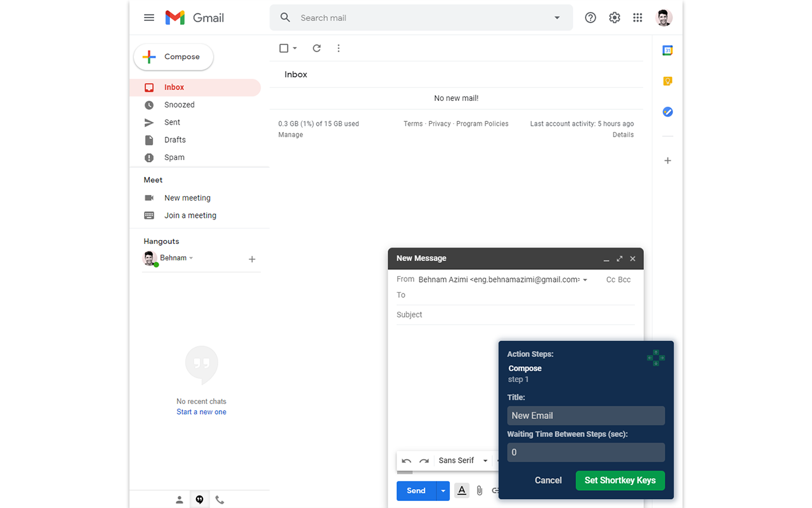
Task: Click the Gmail logo
Action: pos(195,18)
